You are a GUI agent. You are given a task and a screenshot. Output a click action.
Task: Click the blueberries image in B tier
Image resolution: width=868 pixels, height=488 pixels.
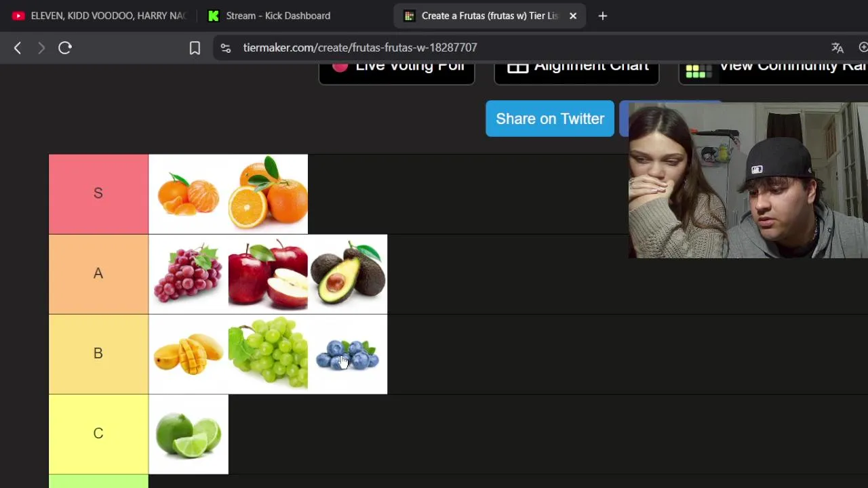(348, 354)
